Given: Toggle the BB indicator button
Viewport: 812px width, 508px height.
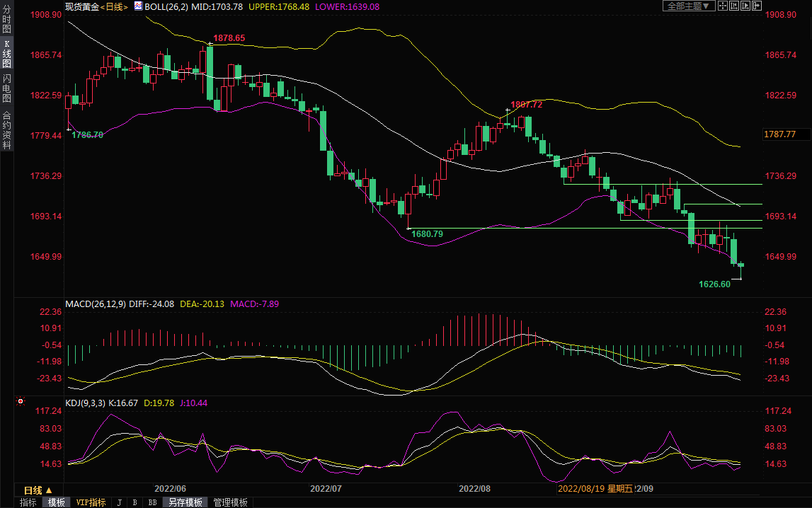Looking at the screenshot, I should pos(152,502).
